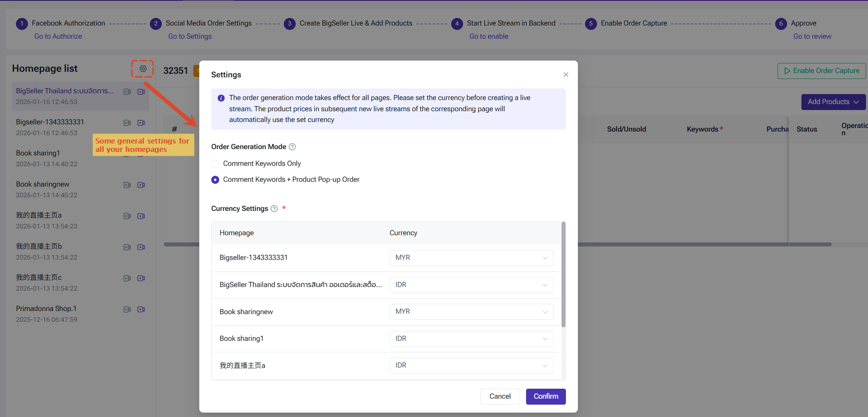Image resolution: width=868 pixels, height=417 pixels.
Task: Close the Settings dialog
Action: point(566,75)
